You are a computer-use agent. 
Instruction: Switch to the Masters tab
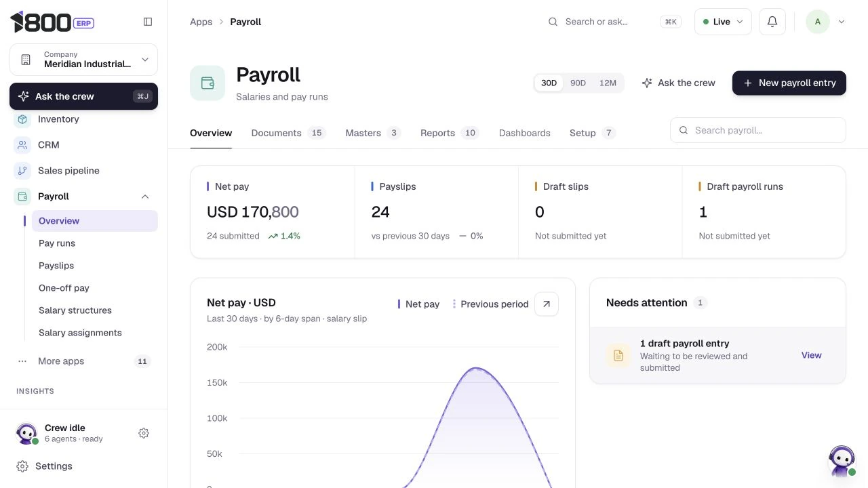tap(373, 133)
